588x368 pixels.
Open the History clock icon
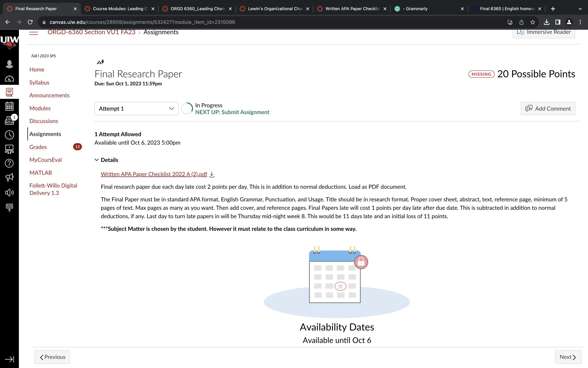9,135
